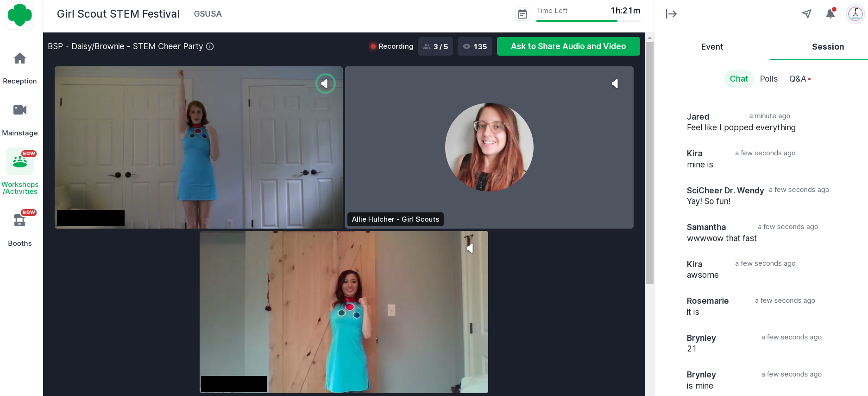This screenshot has width=868, height=396.
Task: Open notifications bell
Action: 830,14
